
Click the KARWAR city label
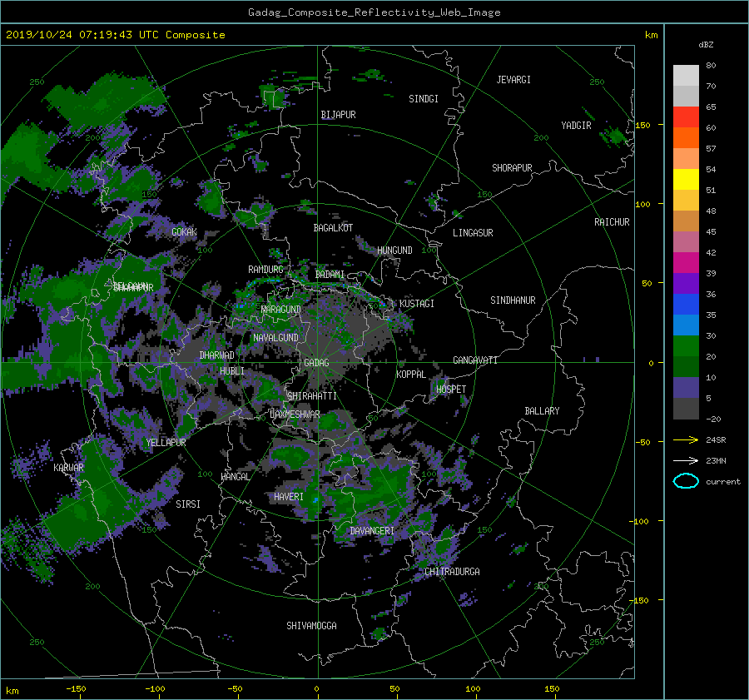point(69,468)
